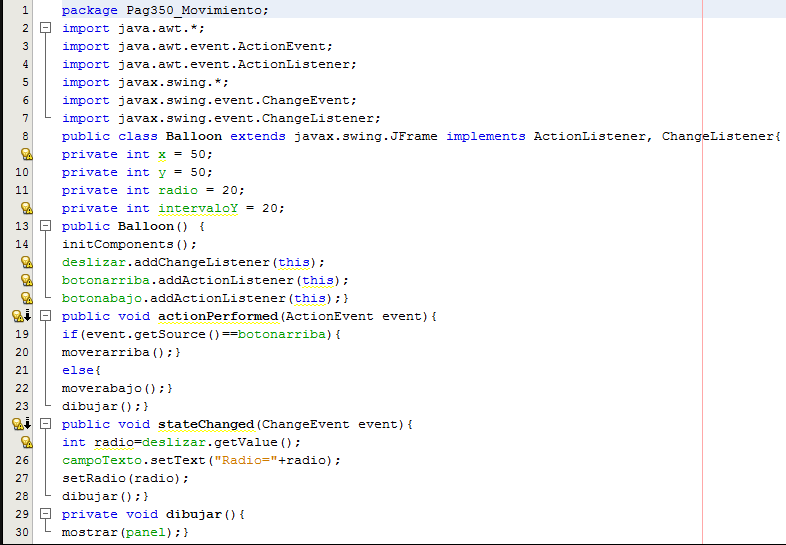Click the class name 'Balloon' in line 8
The height and width of the screenshot is (545, 786).
tap(194, 136)
